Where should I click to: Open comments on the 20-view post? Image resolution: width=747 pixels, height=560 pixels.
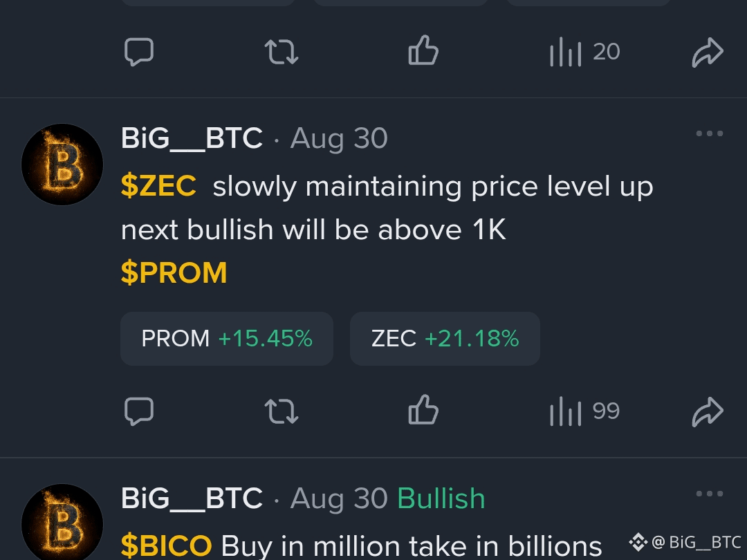138,51
